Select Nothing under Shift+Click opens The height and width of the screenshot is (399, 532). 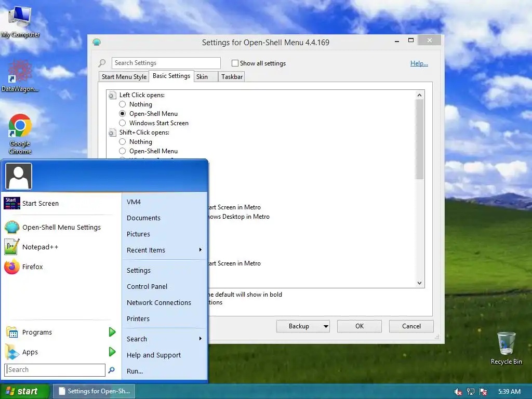coord(123,141)
